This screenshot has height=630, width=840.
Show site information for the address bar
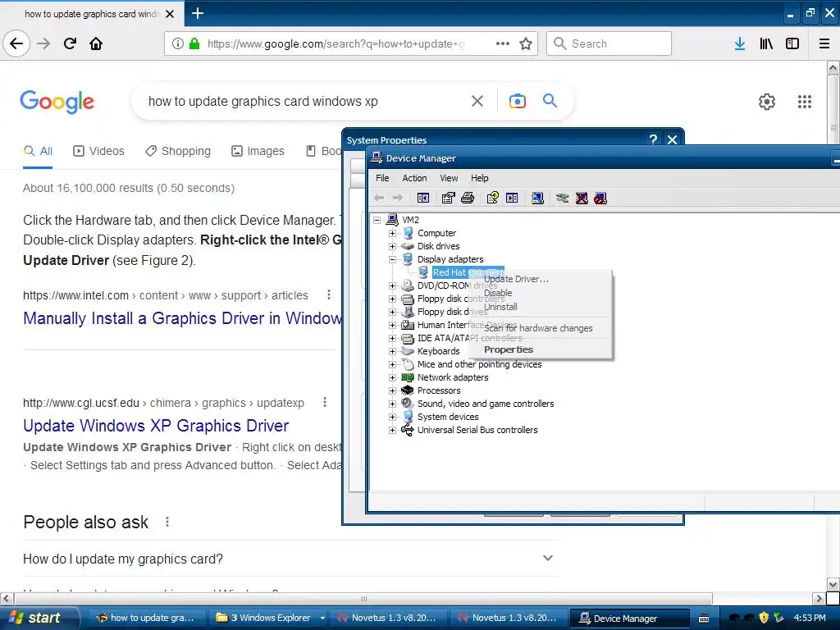pos(178,43)
